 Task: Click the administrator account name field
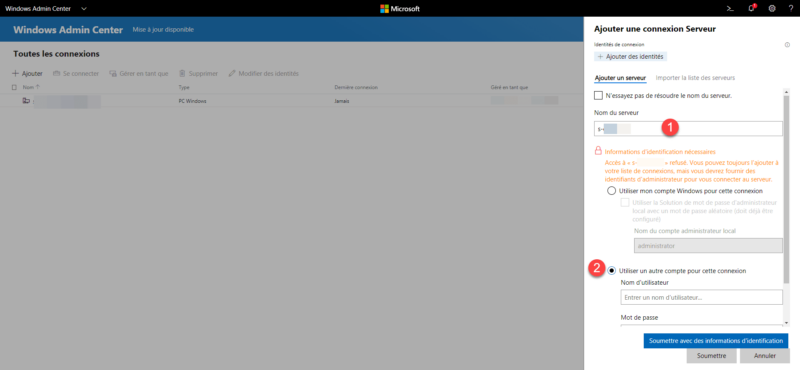pos(708,245)
